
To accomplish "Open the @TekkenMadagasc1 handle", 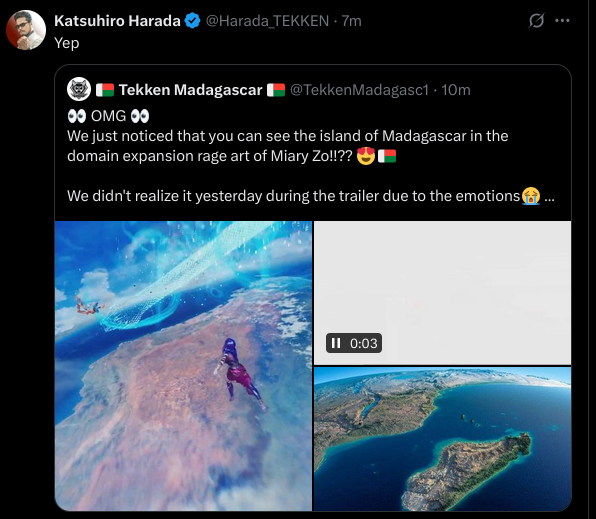I will click(x=359, y=90).
